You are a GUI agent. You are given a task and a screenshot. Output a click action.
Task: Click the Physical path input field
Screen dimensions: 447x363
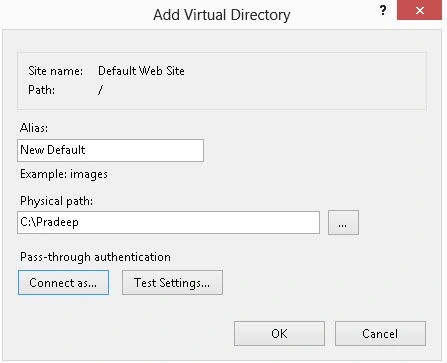click(x=168, y=222)
